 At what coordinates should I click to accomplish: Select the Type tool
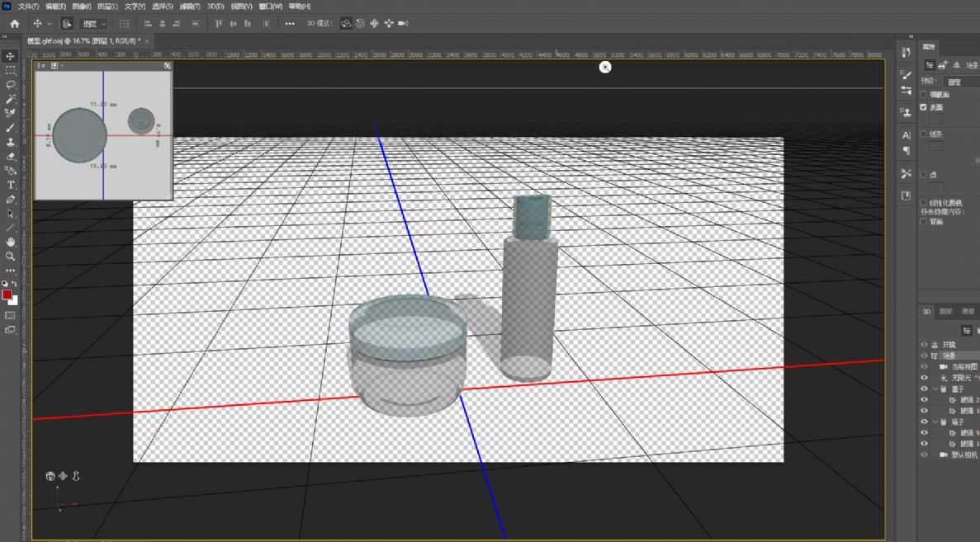(10, 185)
